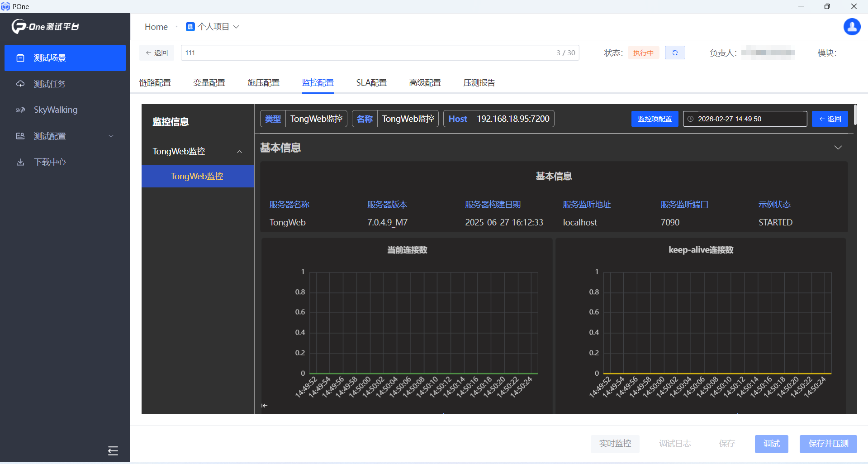Screen dimensions: 868x464
Task: Select TongWeb监控 child tree item
Action: [197, 176]
